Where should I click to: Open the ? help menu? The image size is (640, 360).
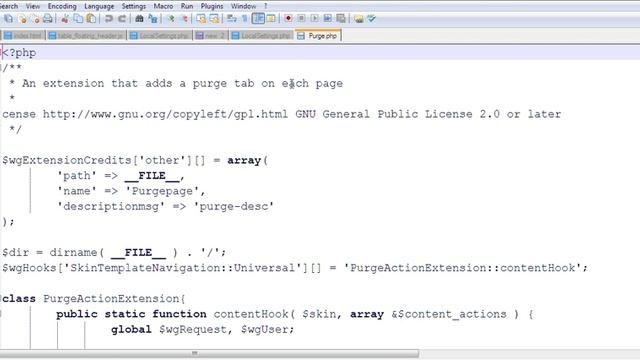[266, 7]
